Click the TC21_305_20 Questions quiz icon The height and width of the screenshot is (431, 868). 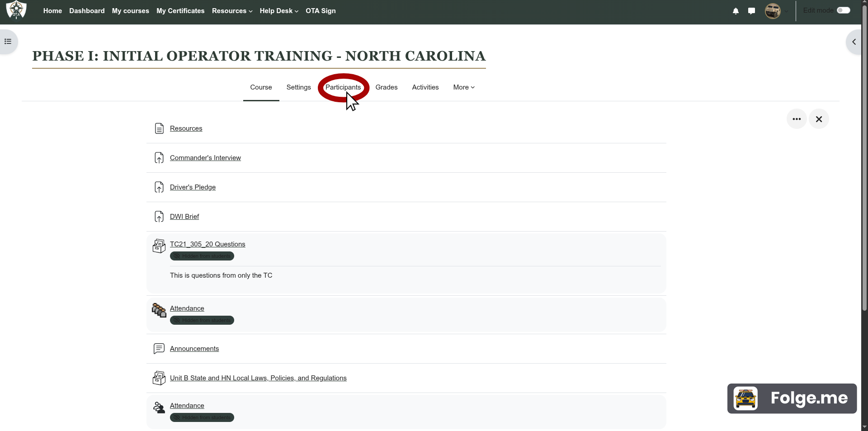pos(159,246)
